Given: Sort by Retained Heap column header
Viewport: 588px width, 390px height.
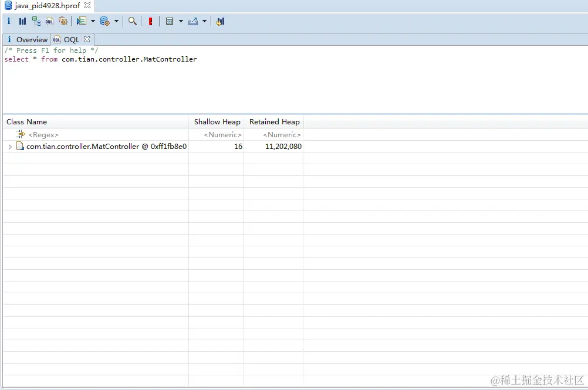Looking at the screenshot, I should [273, 122].
